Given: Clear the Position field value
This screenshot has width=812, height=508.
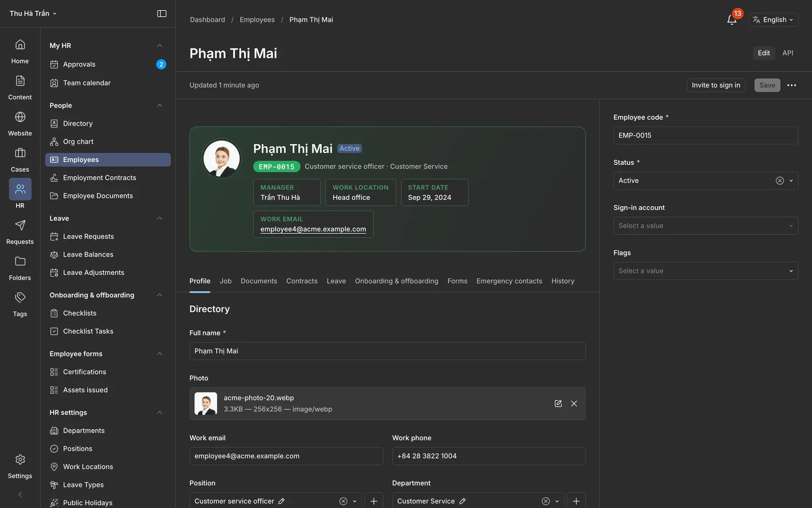Looking at the screenshot, I should tap(343, 501).
